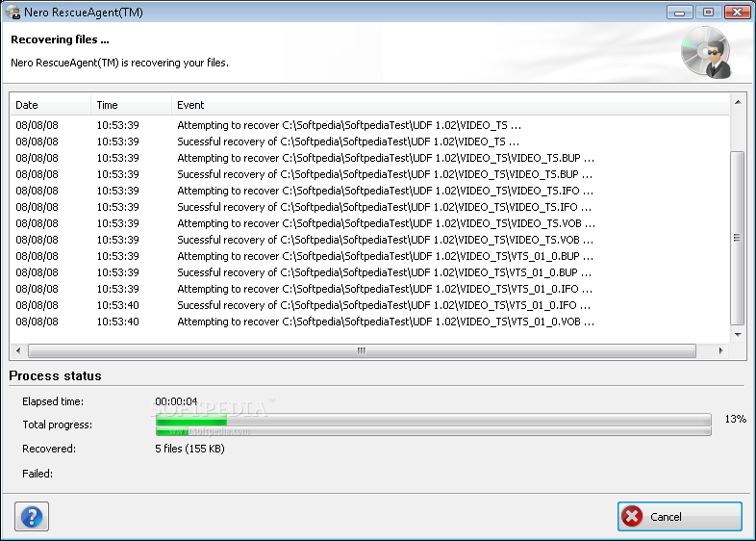Cancel the file recovery process

pos(679,516)
